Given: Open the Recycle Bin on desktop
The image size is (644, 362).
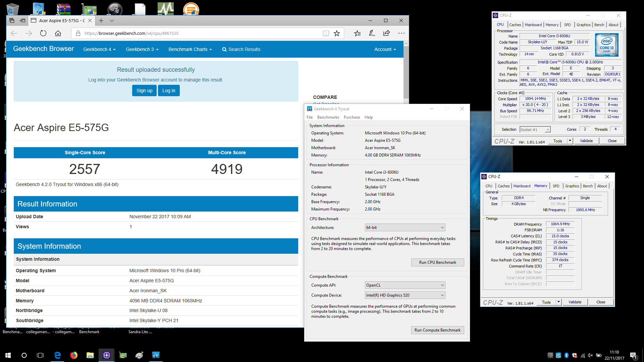Looking at the screenshot, I should point(13,9).
